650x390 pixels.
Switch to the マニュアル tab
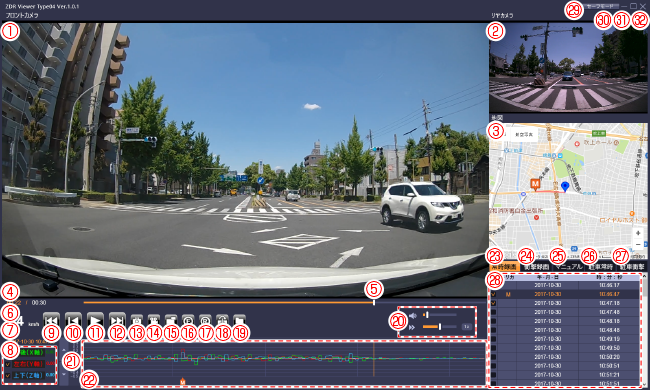[569, 266]
